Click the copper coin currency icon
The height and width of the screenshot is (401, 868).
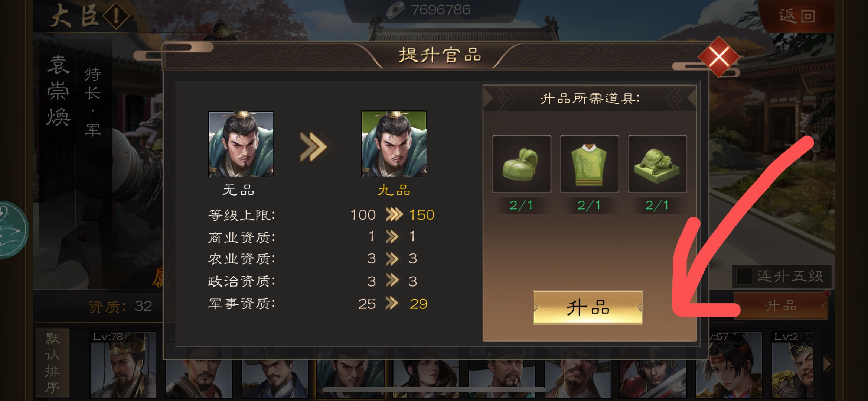[395, 10]
